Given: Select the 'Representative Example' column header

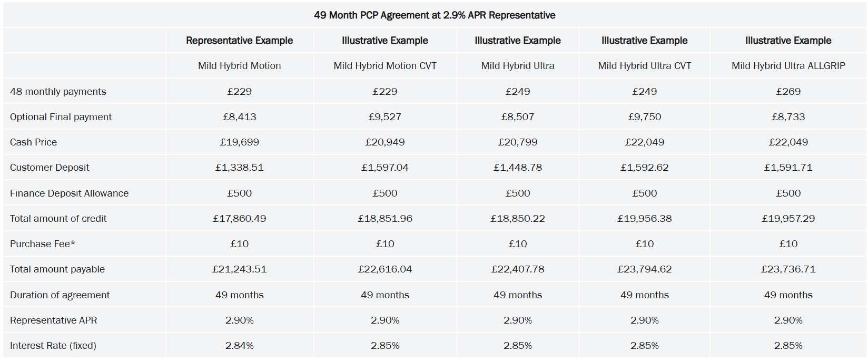Looking at the screenshot, I should (239, 41).
